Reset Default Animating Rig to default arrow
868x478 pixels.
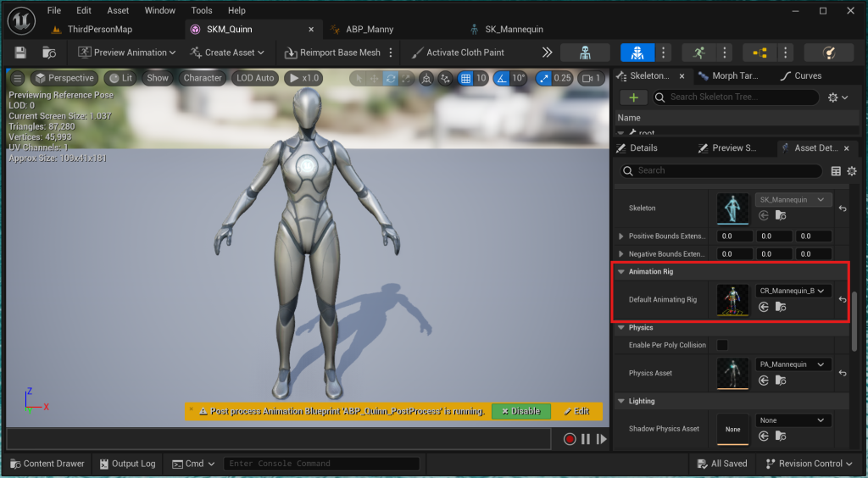(843, 299)
